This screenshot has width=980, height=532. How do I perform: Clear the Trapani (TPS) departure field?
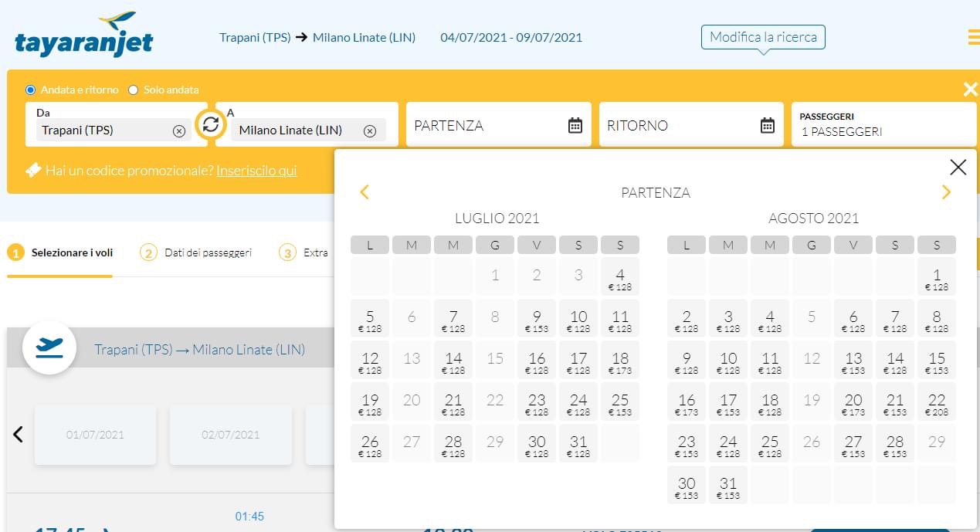point(179,131)
